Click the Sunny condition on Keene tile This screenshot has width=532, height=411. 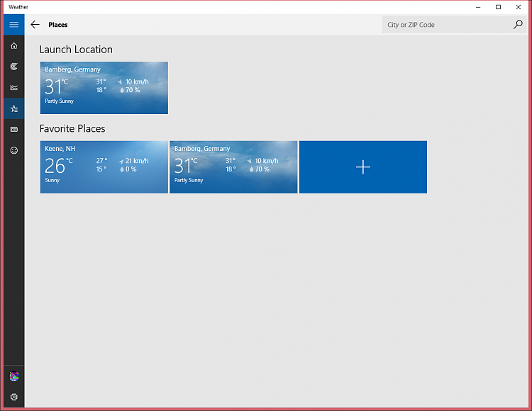coord(52,180)
